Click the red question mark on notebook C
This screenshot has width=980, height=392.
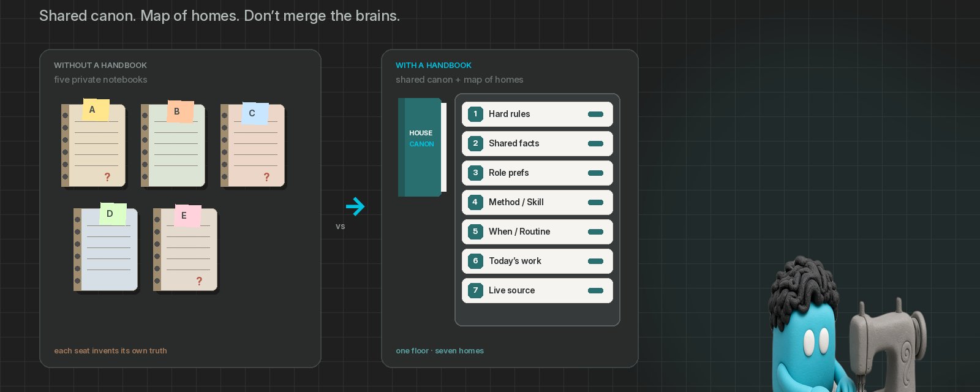(x=266, y=177)
